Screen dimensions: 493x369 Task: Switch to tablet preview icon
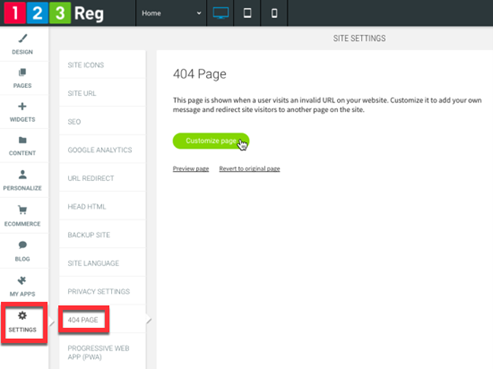[x=247, y=13]
